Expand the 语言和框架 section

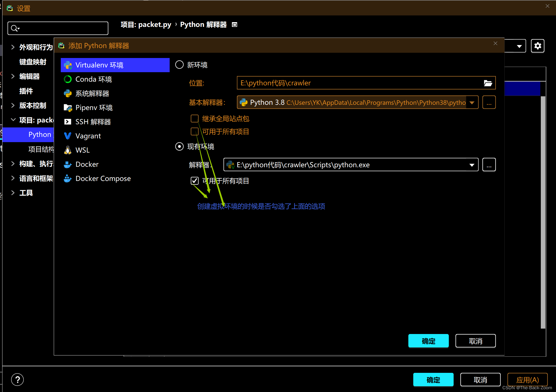[x=13, y=178]
